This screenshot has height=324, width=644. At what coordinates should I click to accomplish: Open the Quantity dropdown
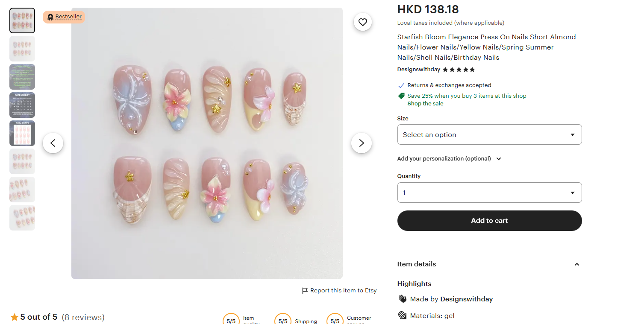click(x=489, y=193)
